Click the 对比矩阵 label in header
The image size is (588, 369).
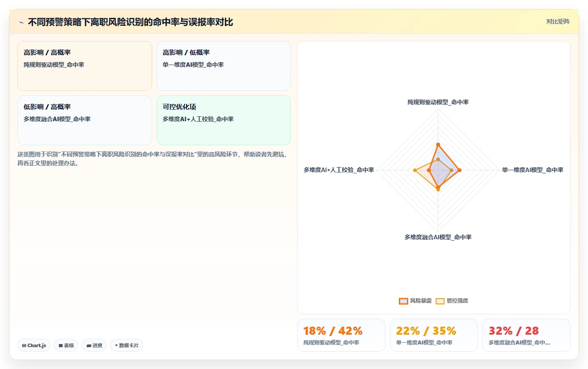558,21
